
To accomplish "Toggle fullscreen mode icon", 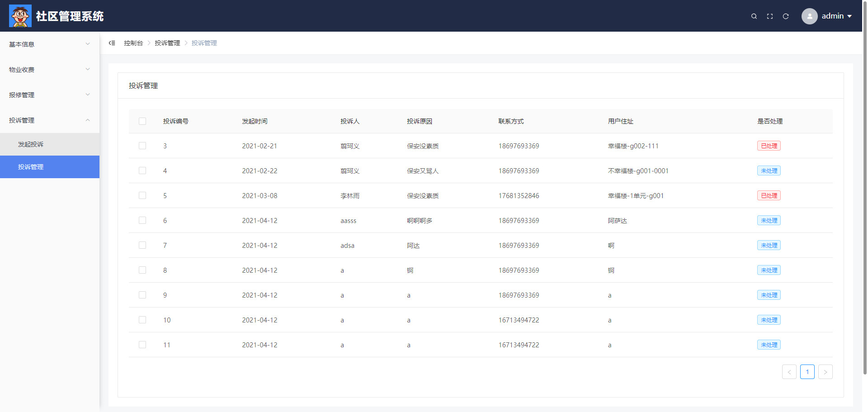I will (x=770, y=16).
